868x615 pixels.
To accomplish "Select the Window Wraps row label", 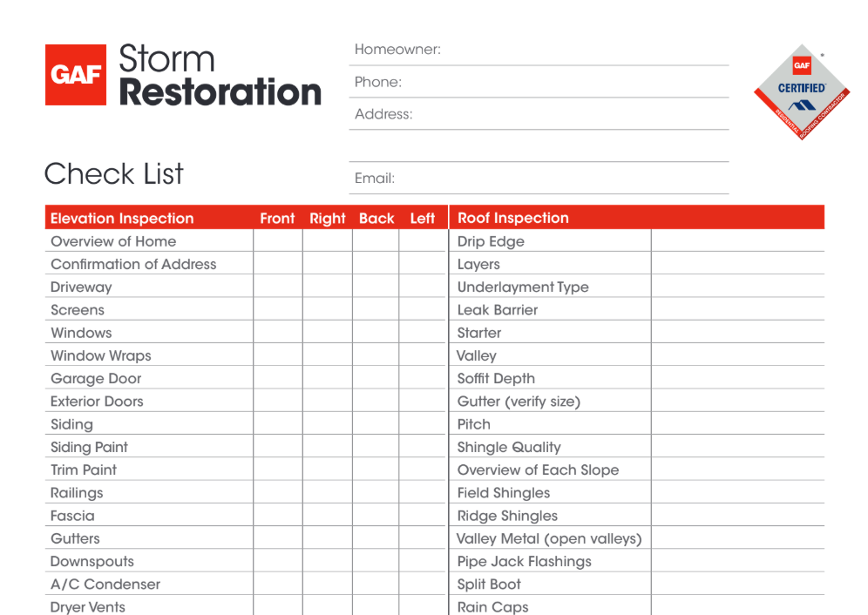I will coord(101,356).
